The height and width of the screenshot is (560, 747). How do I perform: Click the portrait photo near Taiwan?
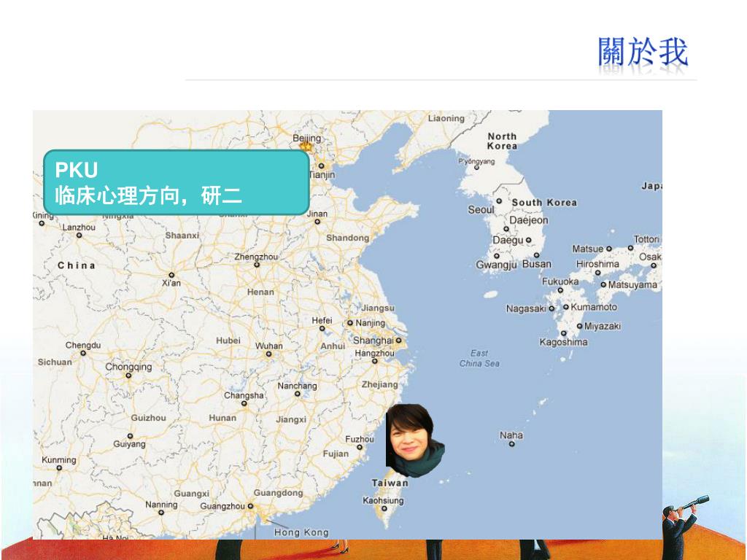[414, 440]
